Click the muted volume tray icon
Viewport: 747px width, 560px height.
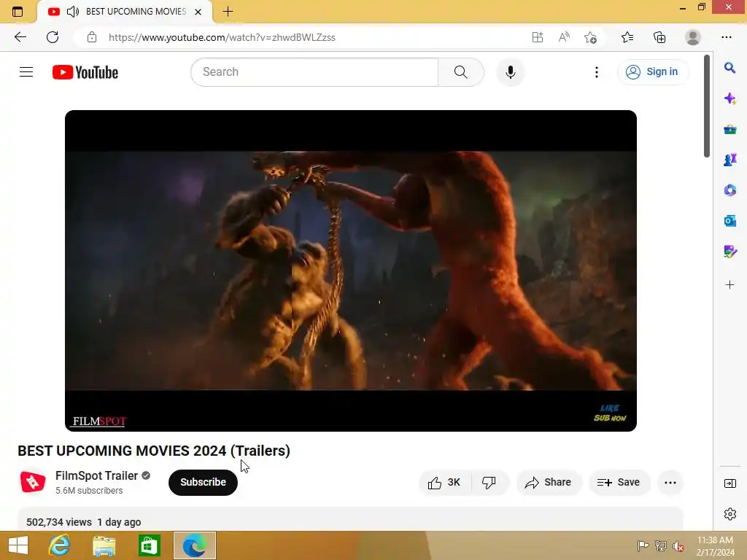(x=678, y=546)
